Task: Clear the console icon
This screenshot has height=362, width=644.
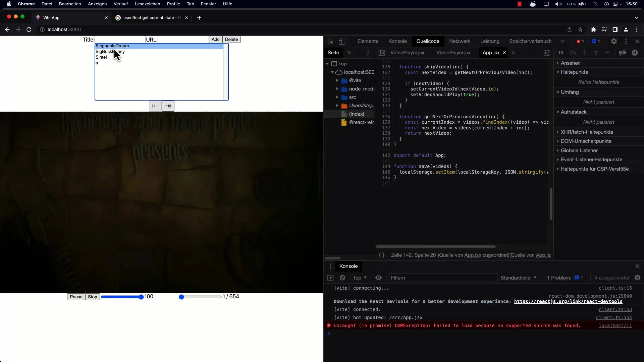Action: point(342,278)
